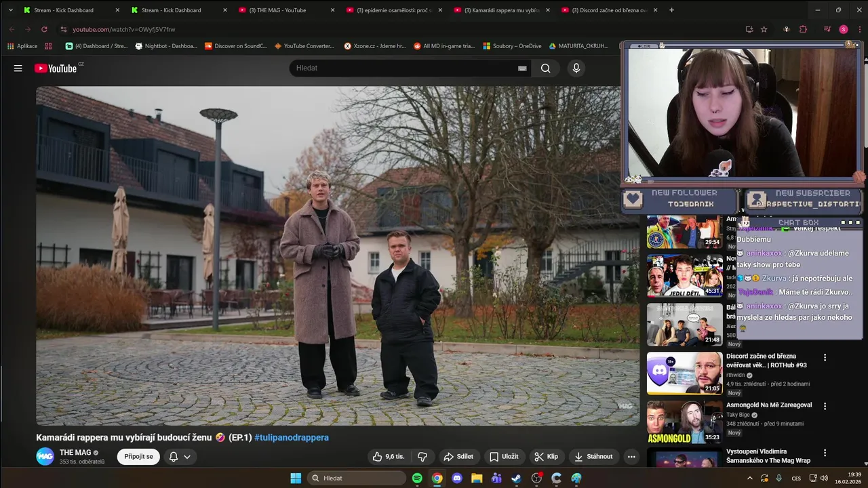Image resolution: width=868 pixels, height=488 pixels.
Task: Open the Windows Start menu
Action: pyautogui.click(x=296, y=478)
